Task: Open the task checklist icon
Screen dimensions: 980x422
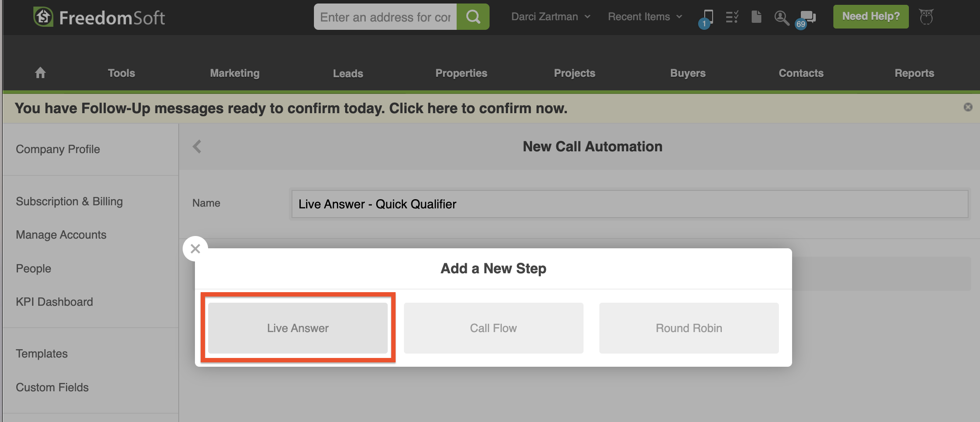Action: pos(732,17)
